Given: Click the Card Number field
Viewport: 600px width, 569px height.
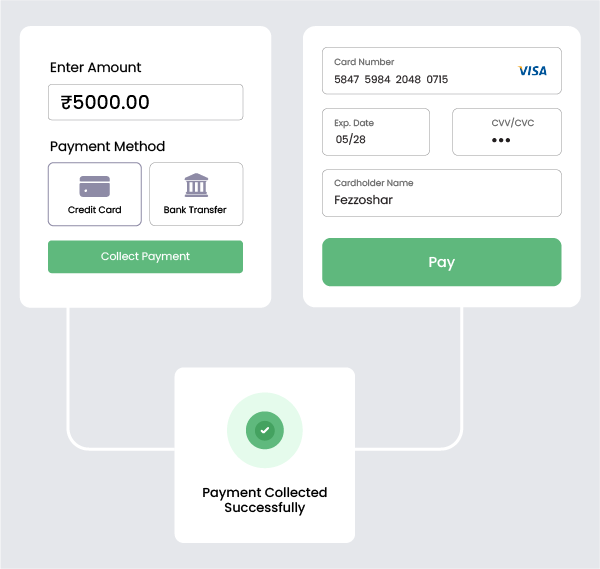Looking at the screenshot, I should [441, 71].
